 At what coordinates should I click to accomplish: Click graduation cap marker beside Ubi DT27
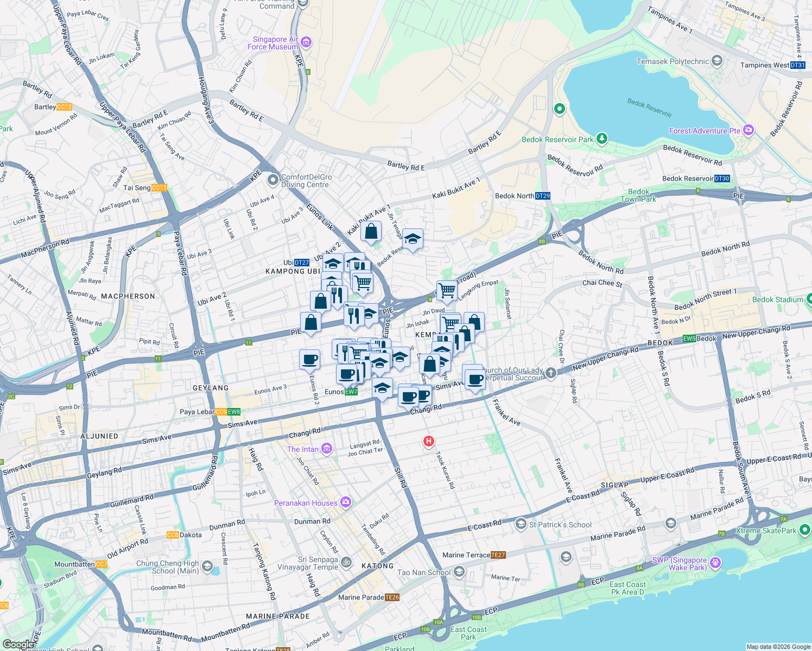[x=332, y=264]
